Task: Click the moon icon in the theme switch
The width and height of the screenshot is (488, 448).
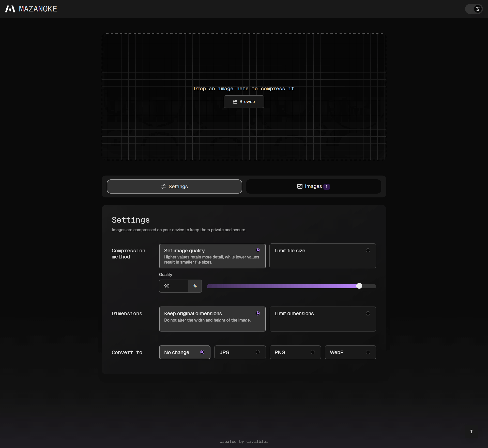Action: coord(478,9)
